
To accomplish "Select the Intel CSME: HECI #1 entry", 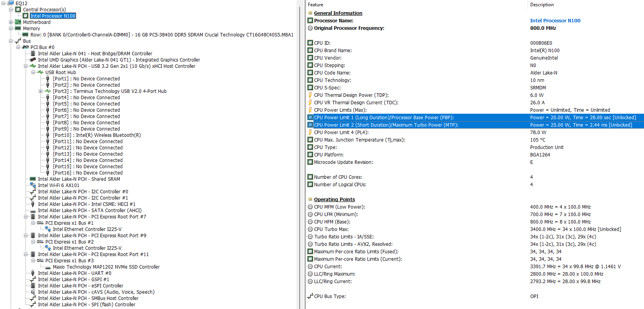I will pos(87,204).
